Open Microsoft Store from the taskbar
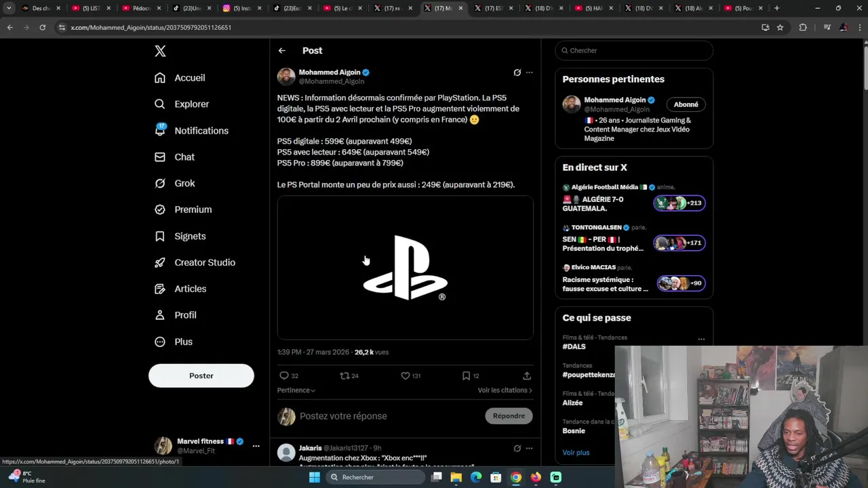 496,477
